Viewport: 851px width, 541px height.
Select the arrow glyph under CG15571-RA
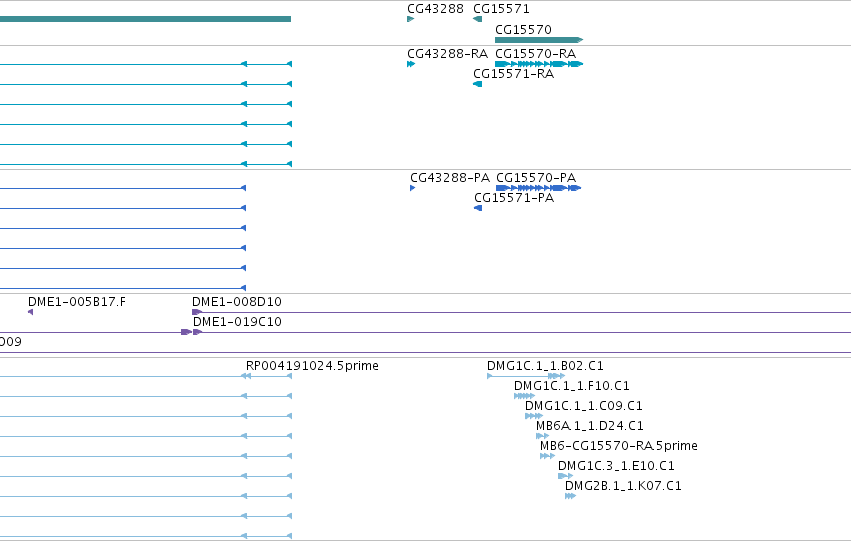click(478, 84)
